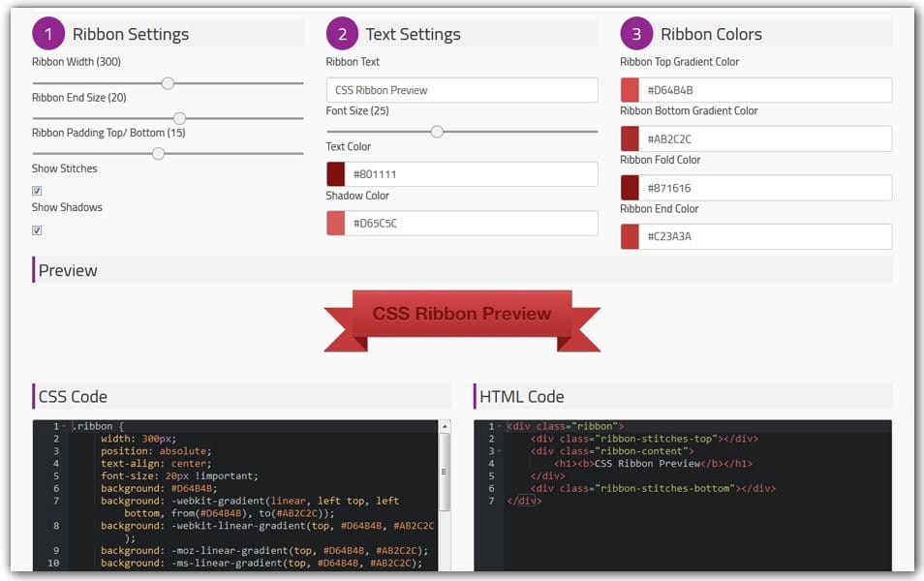Click the numbered badge for Ribbon Colors
Viewport: 924px width, 581px height.
(638, 33)
